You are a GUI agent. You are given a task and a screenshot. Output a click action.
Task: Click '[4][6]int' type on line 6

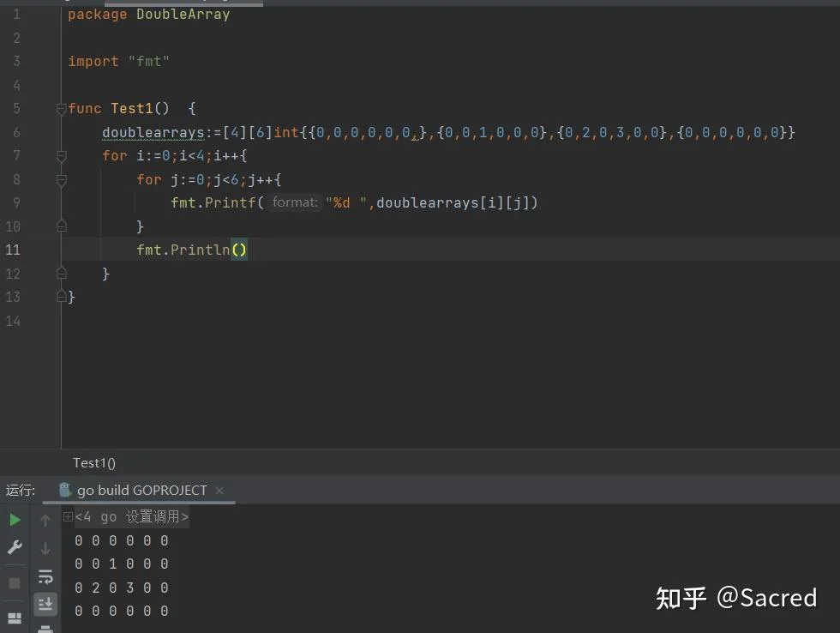coord(261,132)
